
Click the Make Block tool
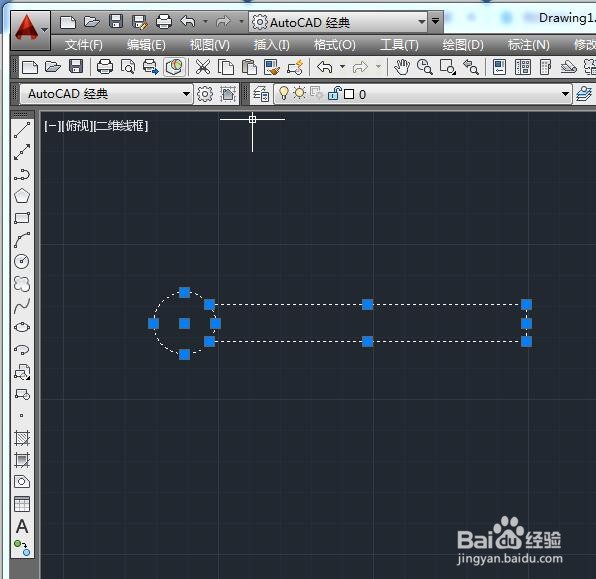point(22,394)
